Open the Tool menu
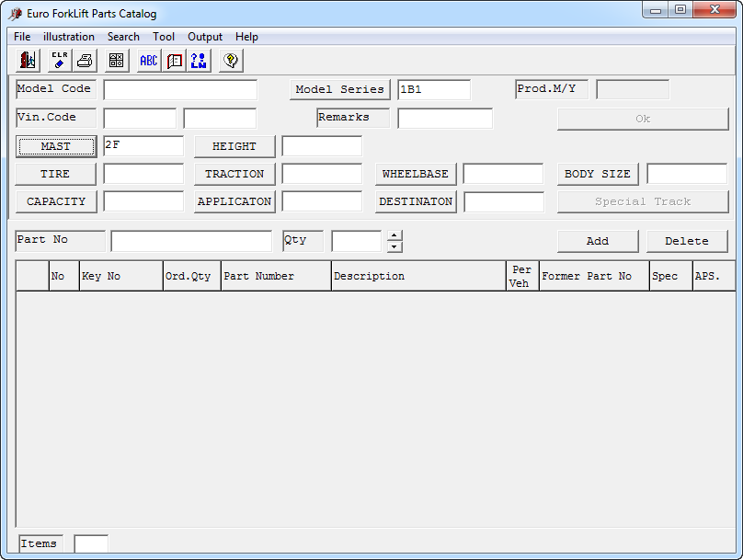Screen dimensions: 743x560 (x=164, y=37)
